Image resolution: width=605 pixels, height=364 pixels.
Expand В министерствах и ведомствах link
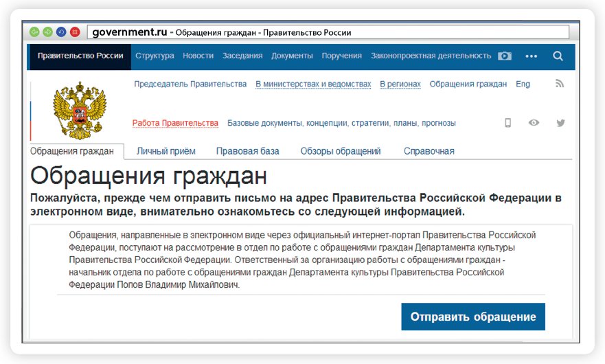[x=313, y=84]
